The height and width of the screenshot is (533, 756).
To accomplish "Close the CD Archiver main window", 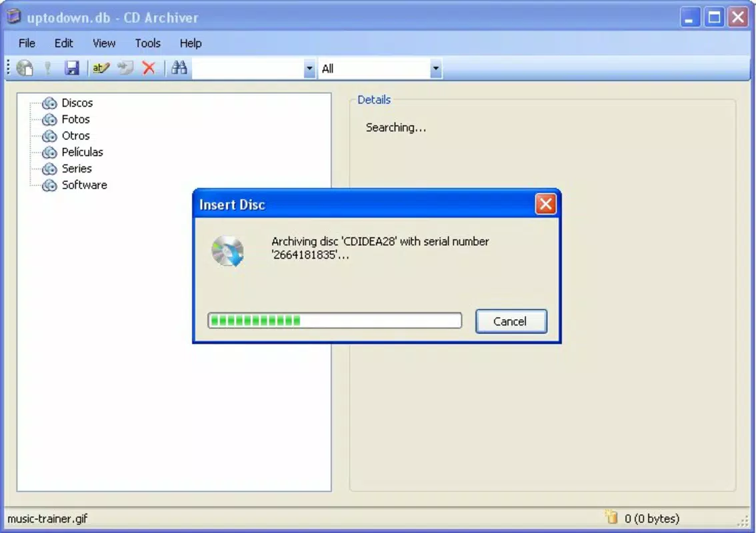I will click(x=738, y=17).
